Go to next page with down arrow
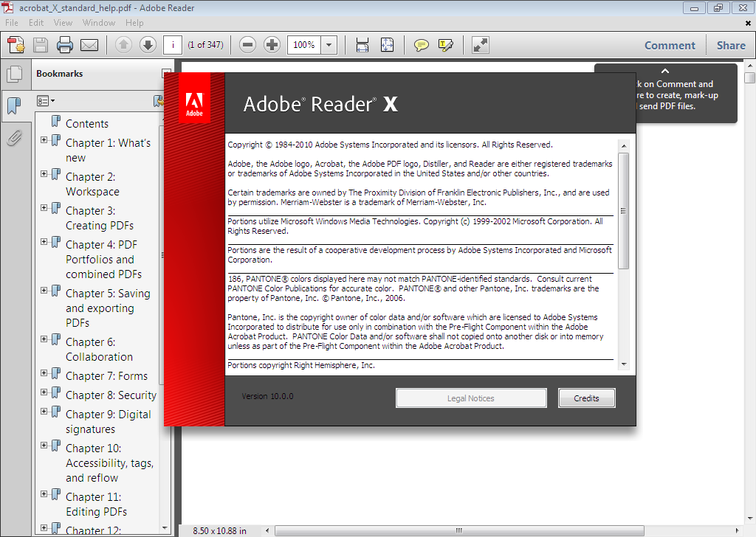Image resolution: width=756 pixels, height=537 pixels. [146, 45]
